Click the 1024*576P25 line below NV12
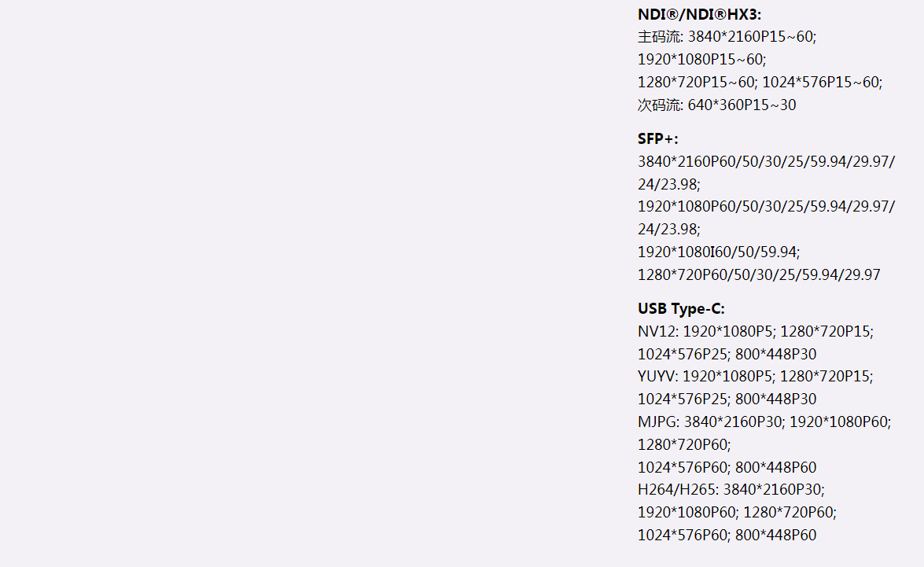Screen dimensions: 924x567 coord(727,355)
